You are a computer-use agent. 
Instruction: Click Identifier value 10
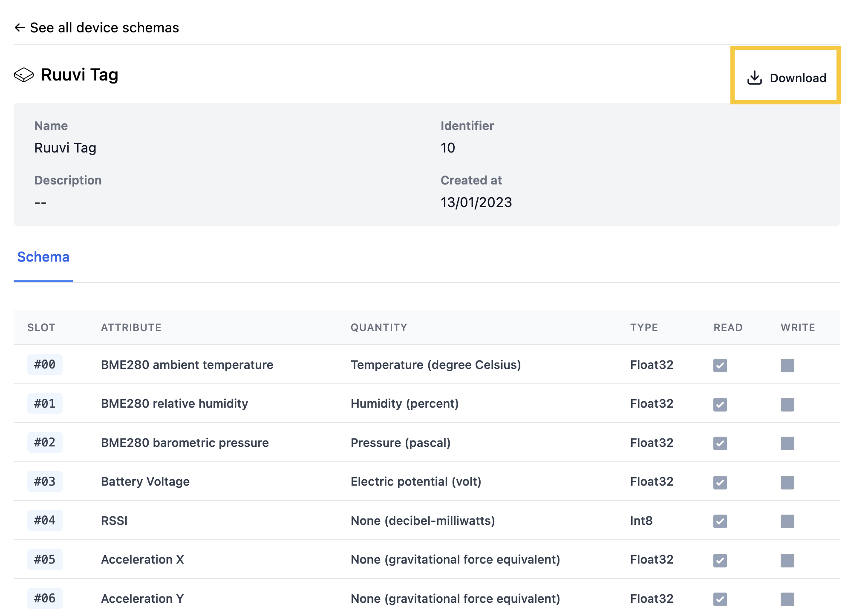pyautogui.click(x=448, y=148)
